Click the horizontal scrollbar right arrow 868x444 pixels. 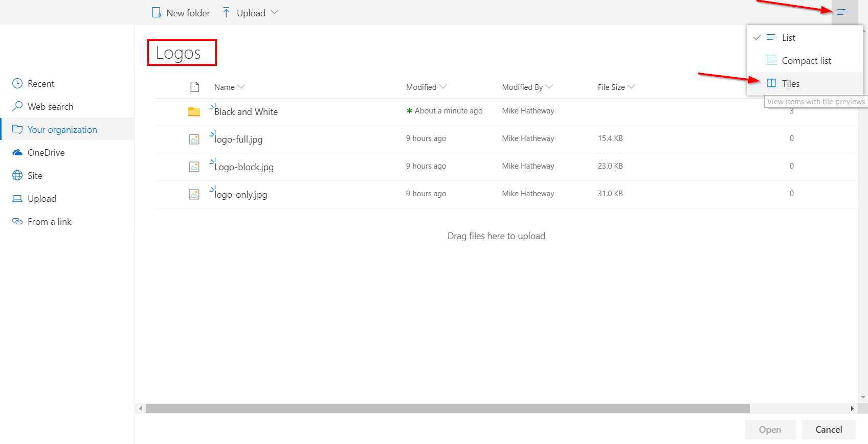pos(852,409)
